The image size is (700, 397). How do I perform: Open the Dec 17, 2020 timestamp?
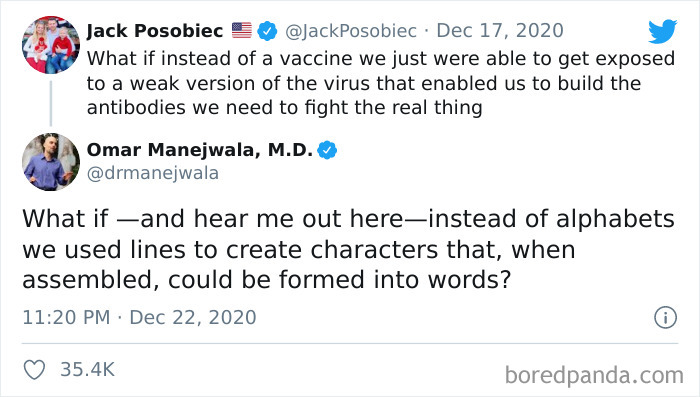point(500,31)
